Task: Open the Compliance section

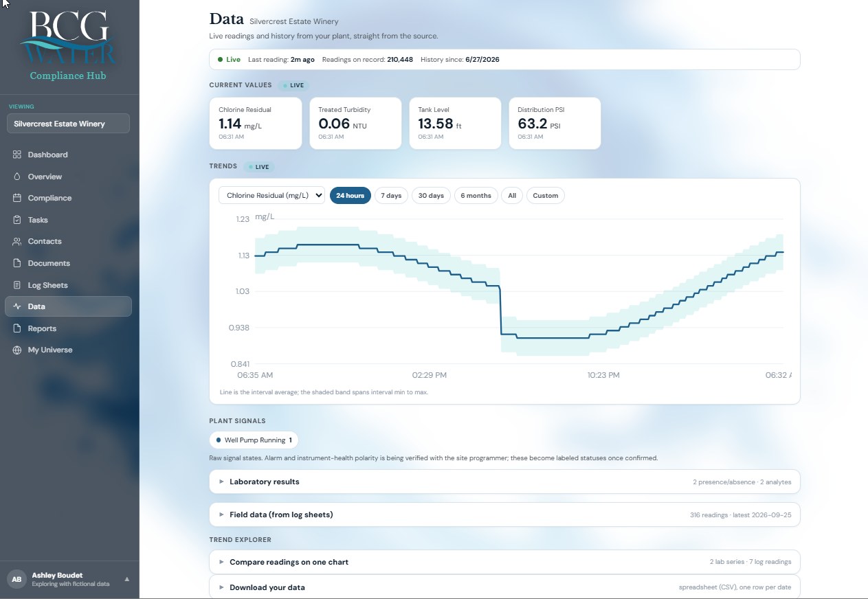Action: coord(68,198)
